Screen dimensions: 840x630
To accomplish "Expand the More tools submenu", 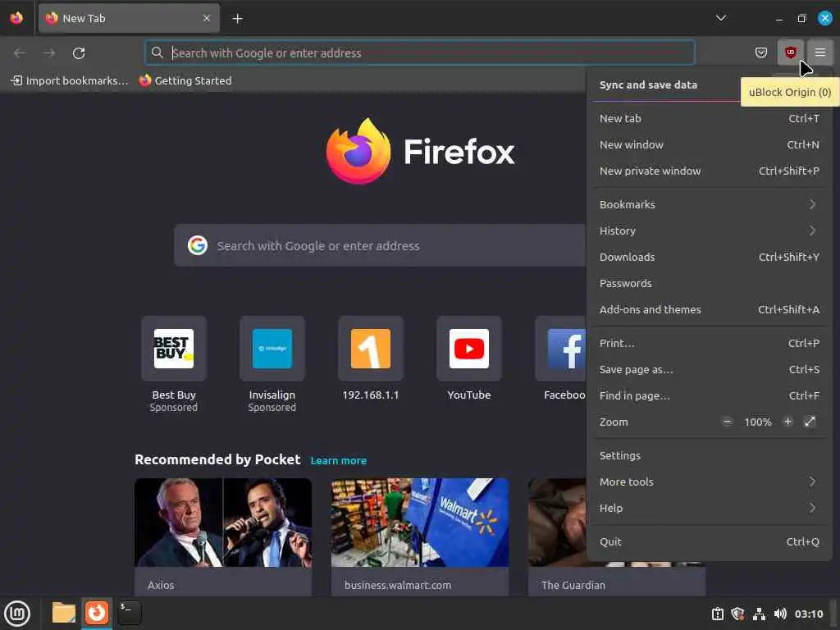I will (x=710, y=482).
